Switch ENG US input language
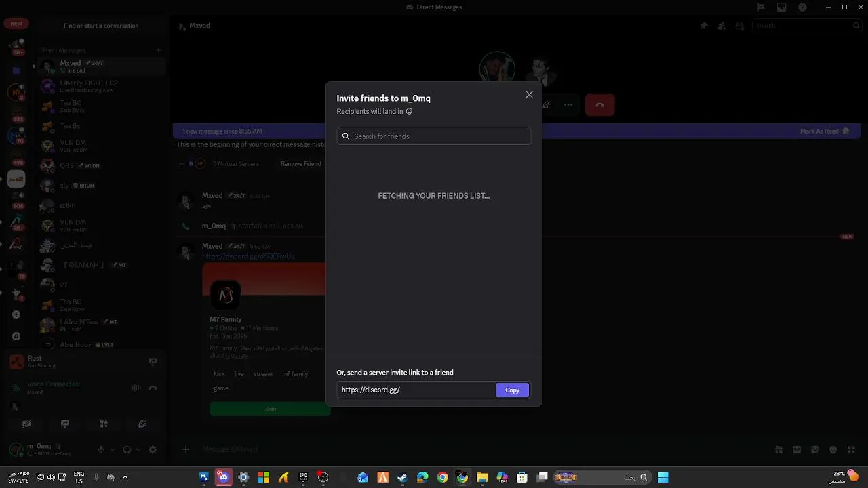 point(79,477)
